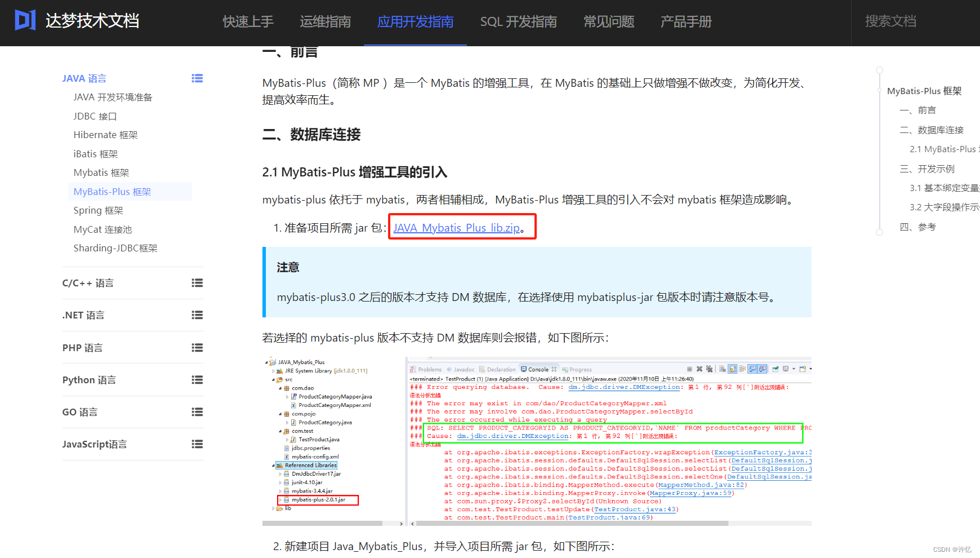
Task: Select GO 语言 sidebar section
Action: tap(80, 412)
